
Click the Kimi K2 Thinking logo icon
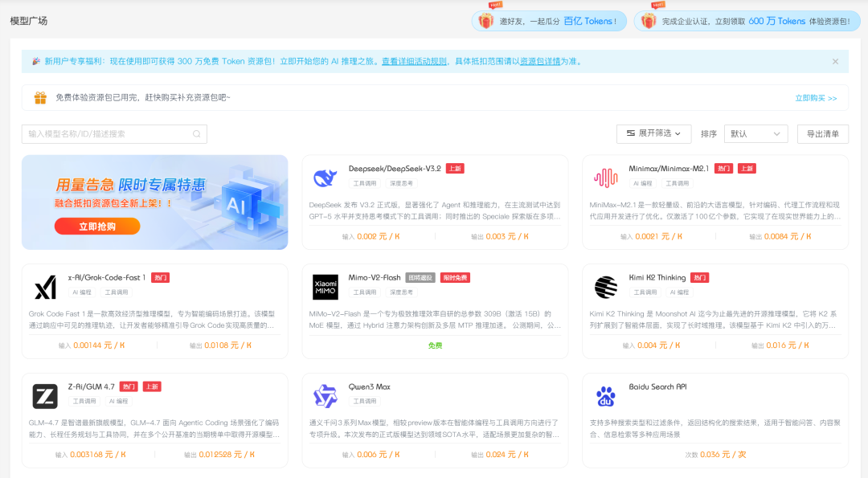click(x=606, y=287)
